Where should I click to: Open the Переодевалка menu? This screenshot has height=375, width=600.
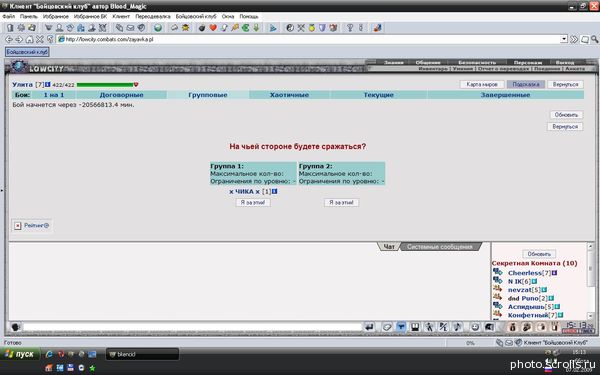[153, 16]
